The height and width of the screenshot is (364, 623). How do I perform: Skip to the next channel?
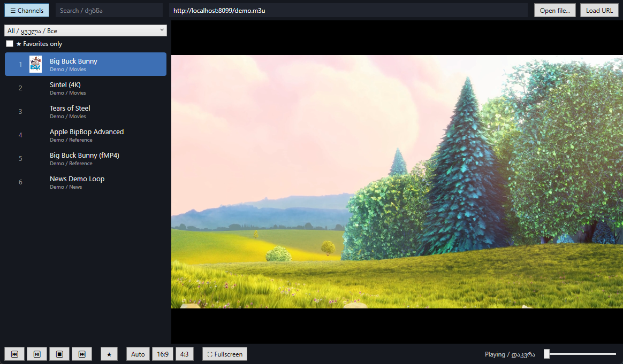point(82,354)
